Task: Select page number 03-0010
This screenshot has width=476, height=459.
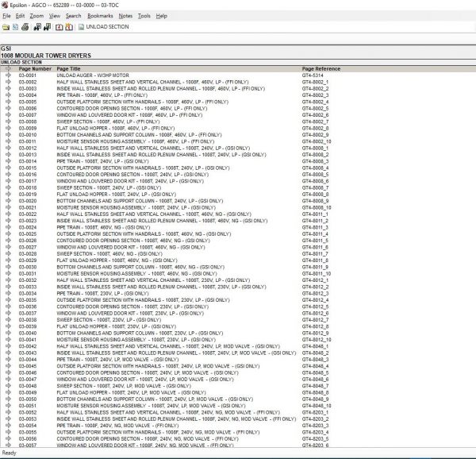Action: coord(27,135)
